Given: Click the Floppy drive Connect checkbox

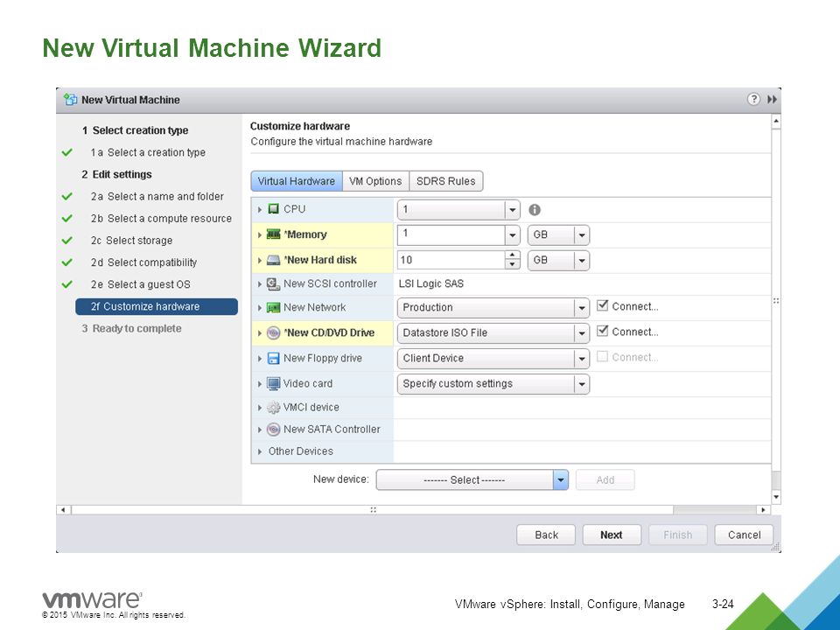Looking at the screenshot, I should [602, 356].
